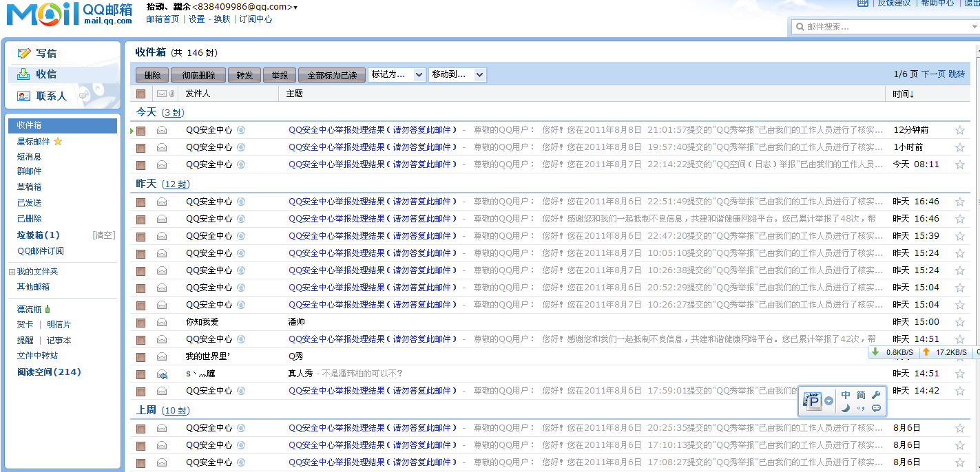This screenshot has width=980, height=472.
Task: Expand 我的文件夹 tree node
Action: (12, 272)
